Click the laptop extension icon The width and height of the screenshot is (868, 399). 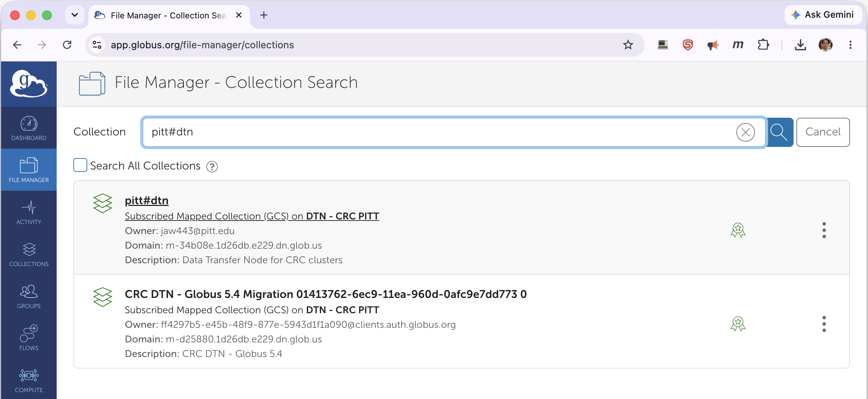[x=663, y=45]
